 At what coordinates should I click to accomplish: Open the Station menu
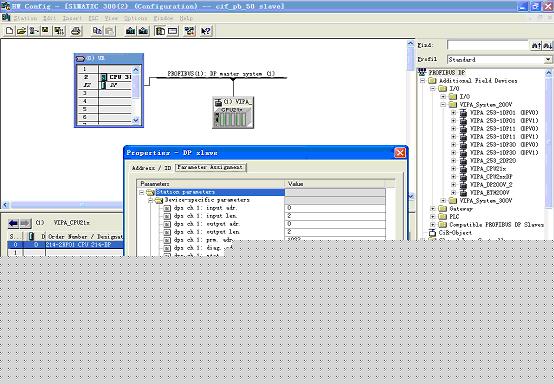(x=25, y=18)
